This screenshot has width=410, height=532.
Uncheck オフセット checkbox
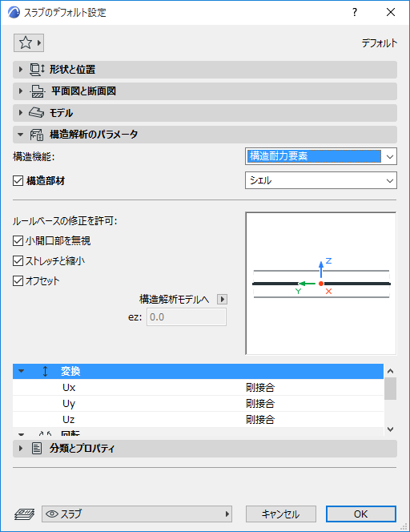tap(18, 281)
